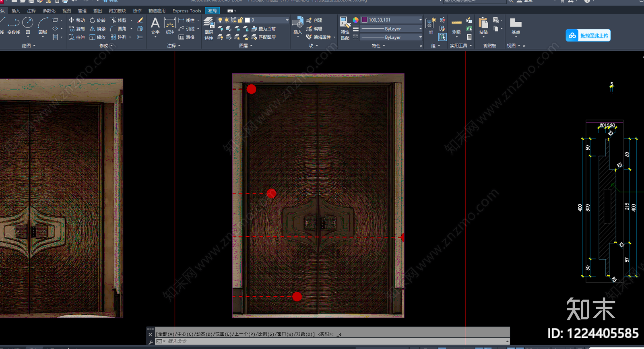Select the Rotate (旋转) tool
Viewport: 644px width, 349px height.
(x=97, y=20)
